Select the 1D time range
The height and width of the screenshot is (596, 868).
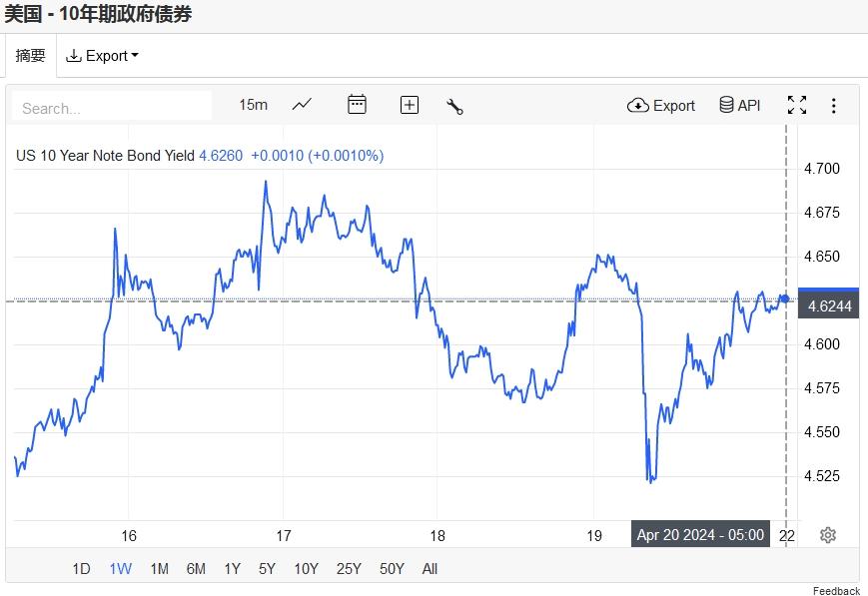81,569
